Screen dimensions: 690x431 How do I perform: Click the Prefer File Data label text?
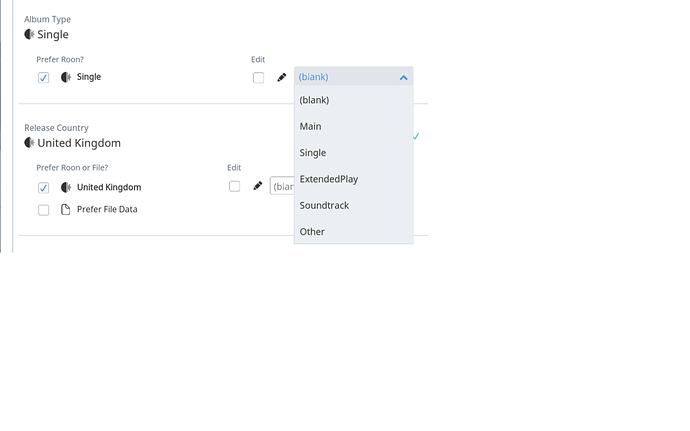tap(107, 210)
